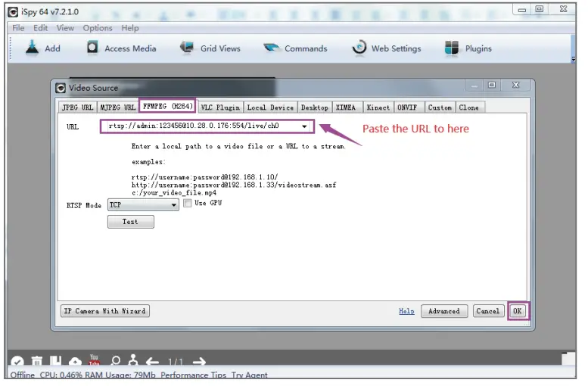The height and width of the screenshot is (386, 588).
Task: Switch to the VLC Plugin tab
Action: 220,107
